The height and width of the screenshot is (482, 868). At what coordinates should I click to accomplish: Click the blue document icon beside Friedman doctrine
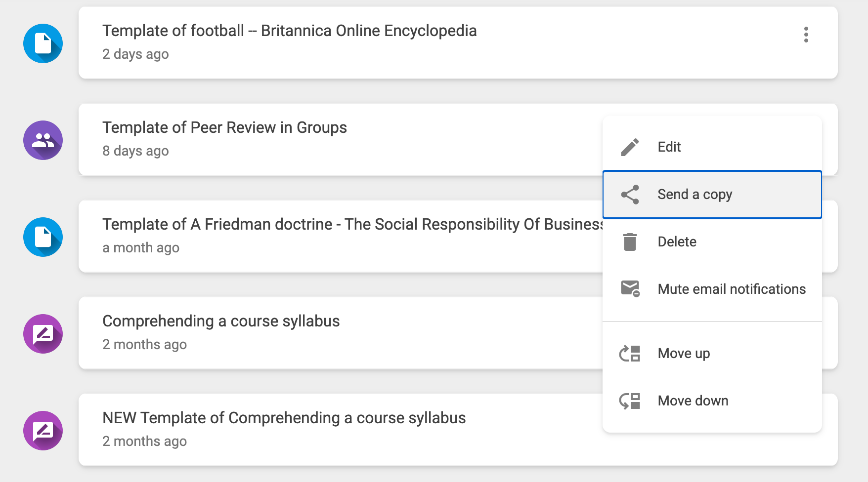tap(43, 237)
